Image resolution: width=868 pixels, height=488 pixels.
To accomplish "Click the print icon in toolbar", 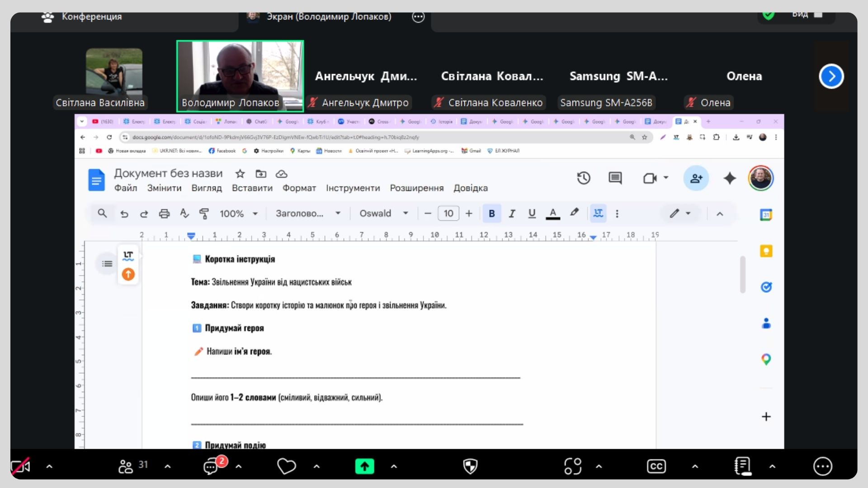I will (x=164, y=213).
